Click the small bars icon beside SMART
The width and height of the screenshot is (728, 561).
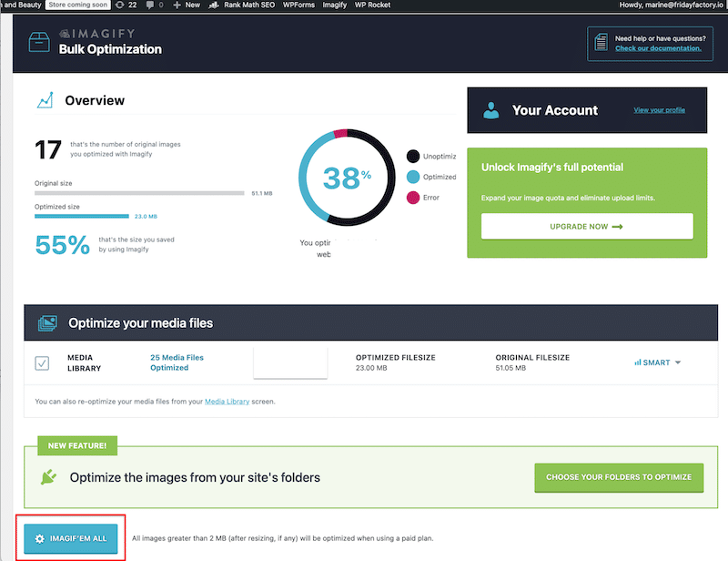pyautogui.click(x=638, y=362)
